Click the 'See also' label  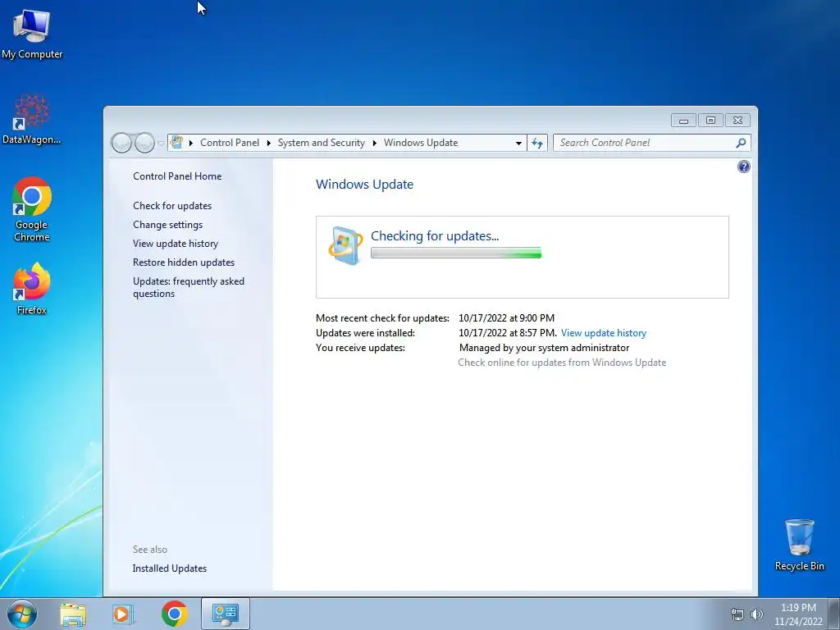click(150, 550)
